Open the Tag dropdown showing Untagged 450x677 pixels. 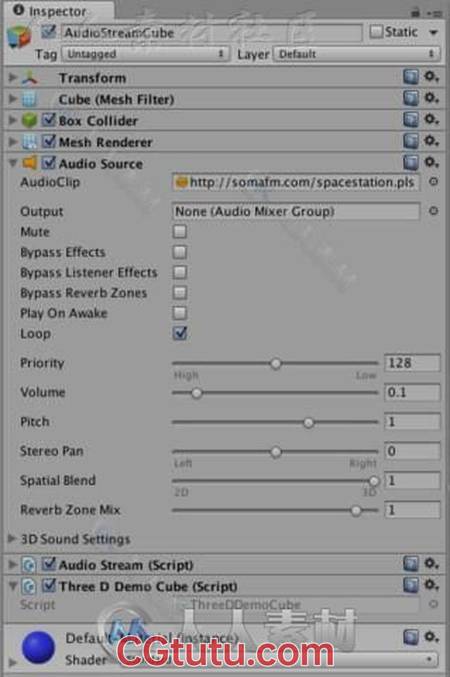click(x=145, y=54)
